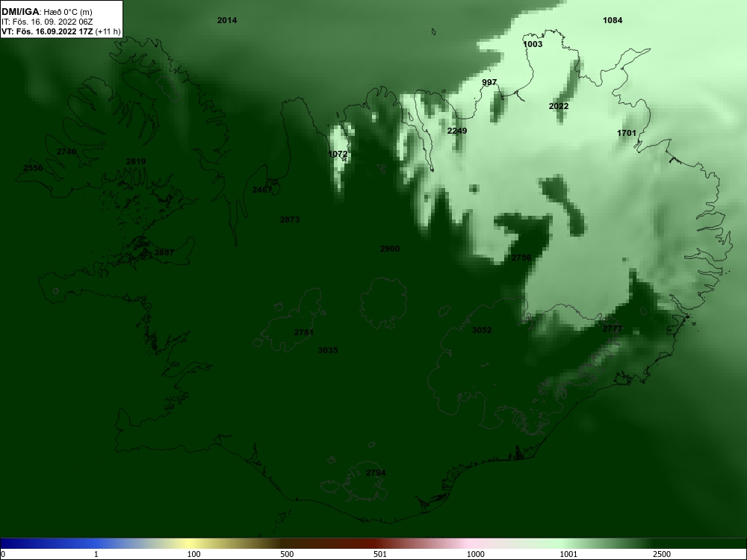Image resolution: width=747 pixels, height=560 pixels.
Task: Click the legend label 100
Action: pyautogui.click(x=193, y=554)
